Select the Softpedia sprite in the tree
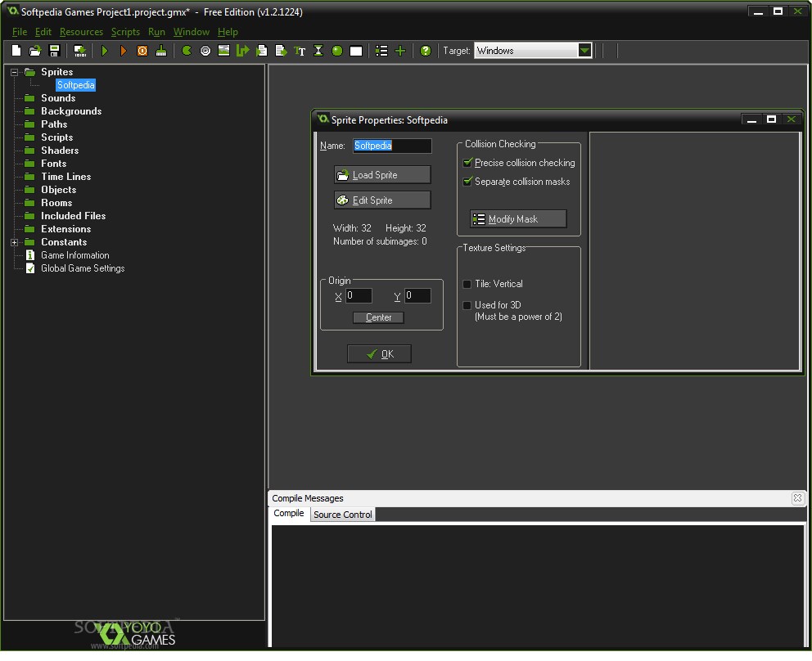 pyautogui.click(x=75, y=85)
